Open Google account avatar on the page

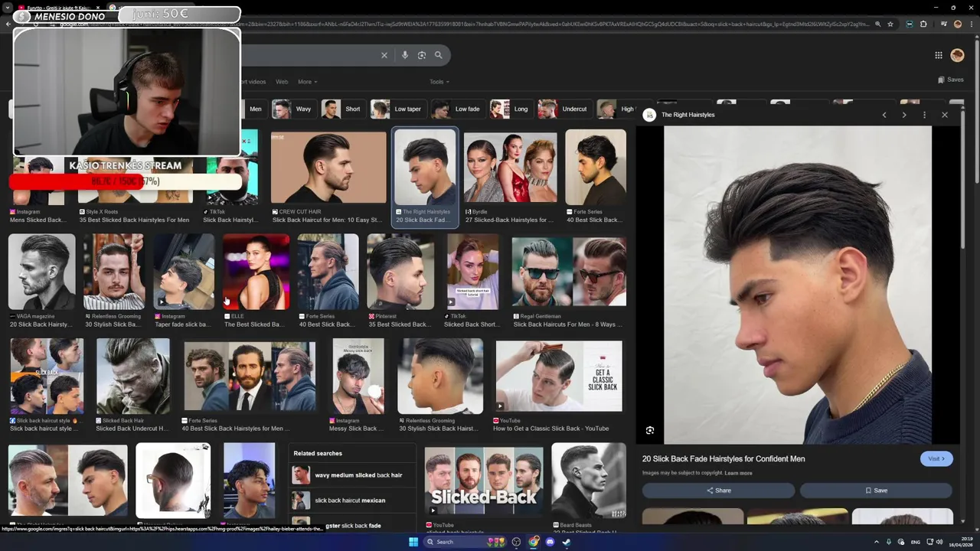pyautogui.click(x=957, y=55)
